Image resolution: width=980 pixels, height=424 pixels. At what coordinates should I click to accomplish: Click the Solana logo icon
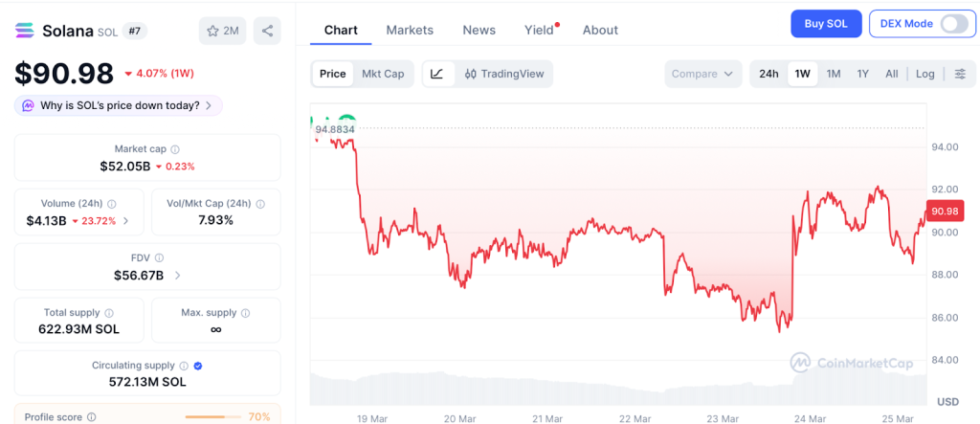point(25,31)
